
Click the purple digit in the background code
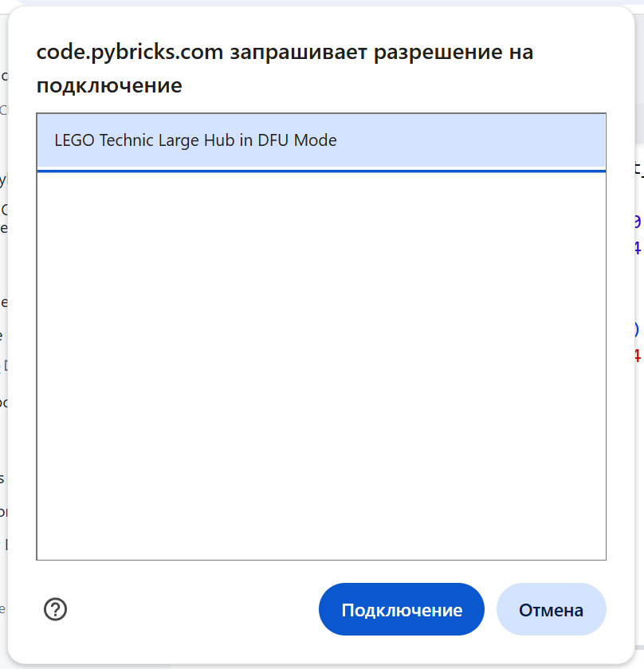pos(637,222)
